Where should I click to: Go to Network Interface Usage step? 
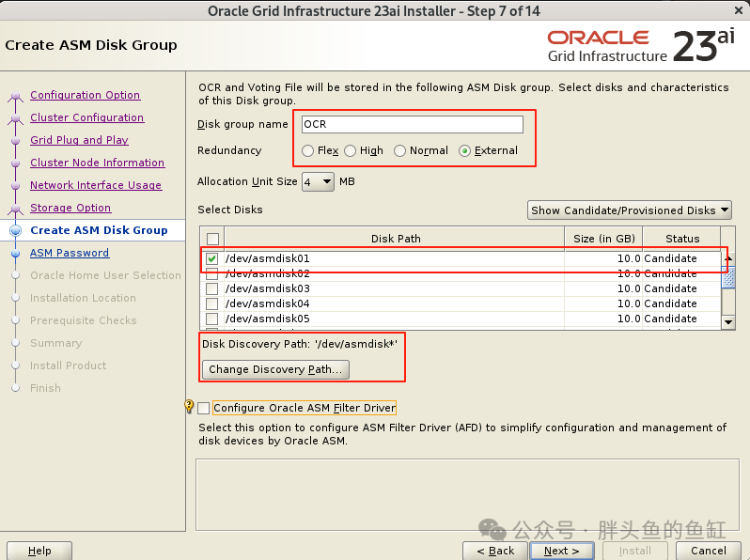point(96,185)
